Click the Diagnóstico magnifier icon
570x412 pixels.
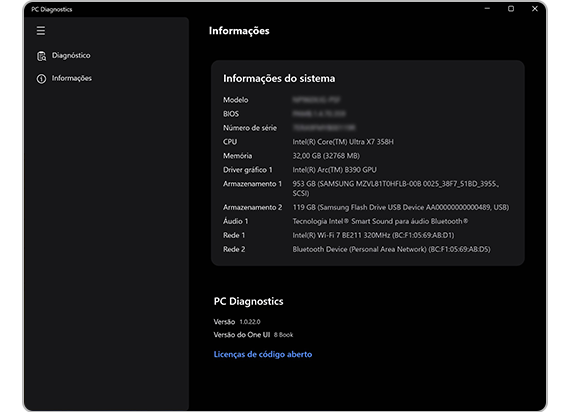click(41, 56)
